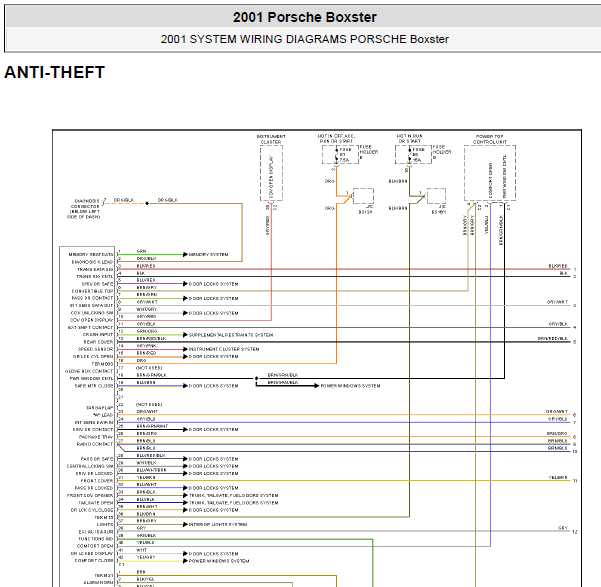This screenshot has width=601, height=587.
Task: Click the 'SUPPLEMENTAL RESTRAINTS SYSTEM' destination label
Action: coord(231,335)
